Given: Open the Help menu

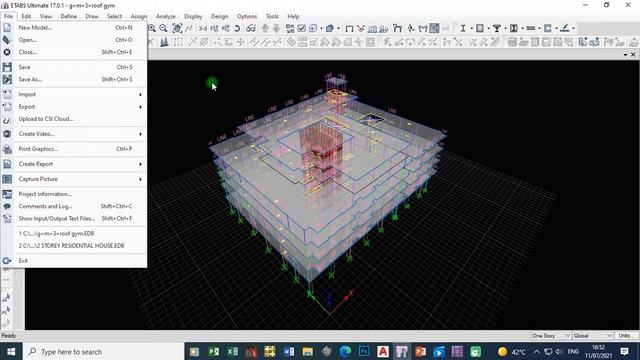Looking at the screenshot, I should click(293, 16).
